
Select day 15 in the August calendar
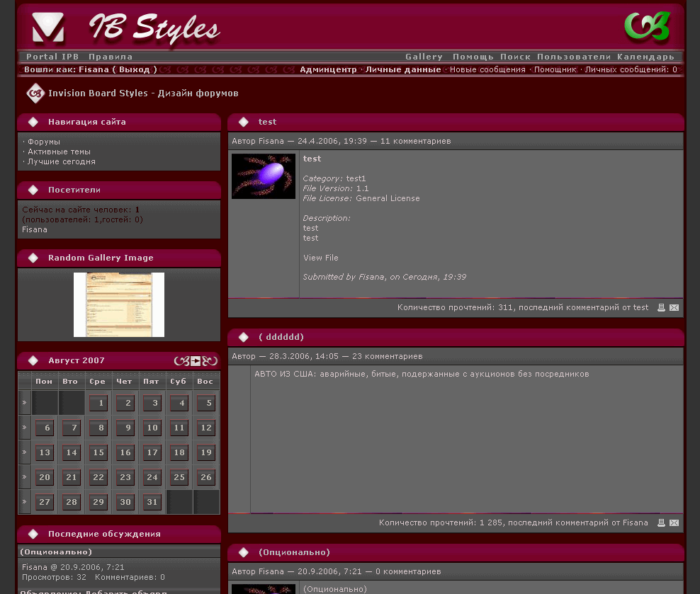[98, 453]
